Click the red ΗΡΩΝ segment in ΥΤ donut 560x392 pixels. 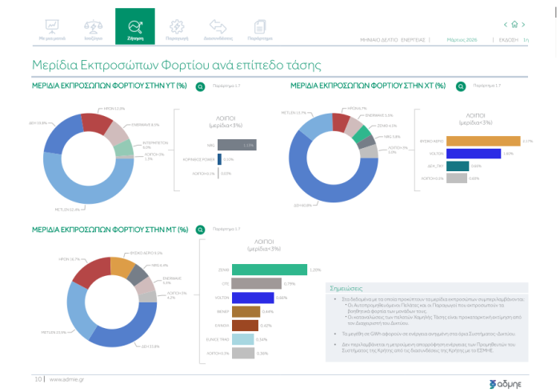click(94, 122)
